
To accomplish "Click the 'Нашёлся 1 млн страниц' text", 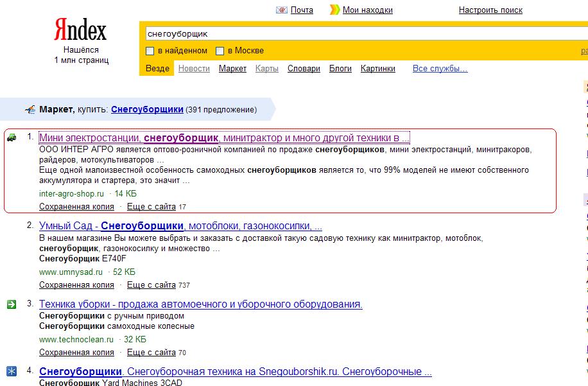I will click(82, 55).
